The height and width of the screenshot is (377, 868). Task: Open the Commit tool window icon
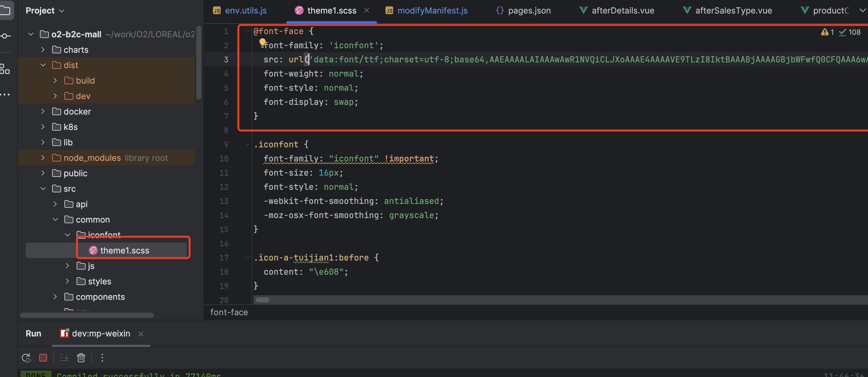tap(5, 36)
